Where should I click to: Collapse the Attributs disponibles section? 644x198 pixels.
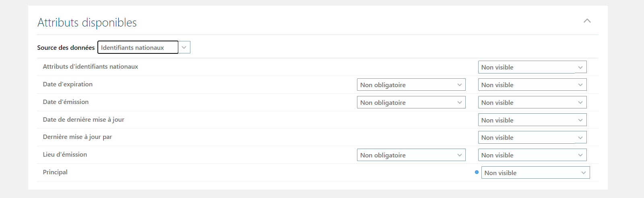tap(587, 21)
